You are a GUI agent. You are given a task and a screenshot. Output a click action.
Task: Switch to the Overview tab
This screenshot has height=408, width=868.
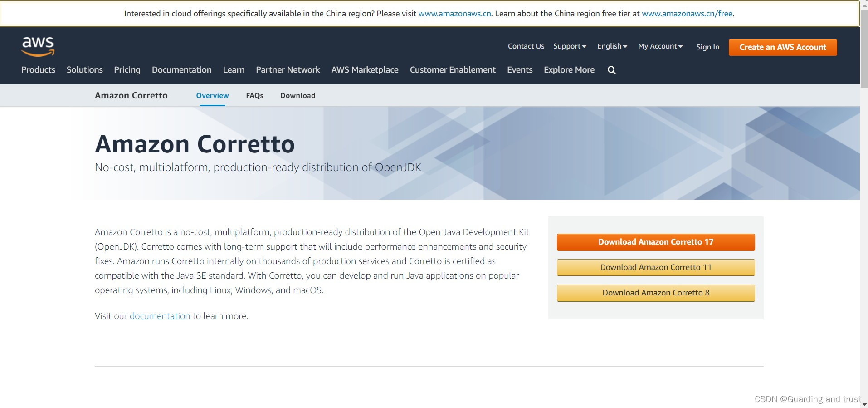(x=212, y=96)
